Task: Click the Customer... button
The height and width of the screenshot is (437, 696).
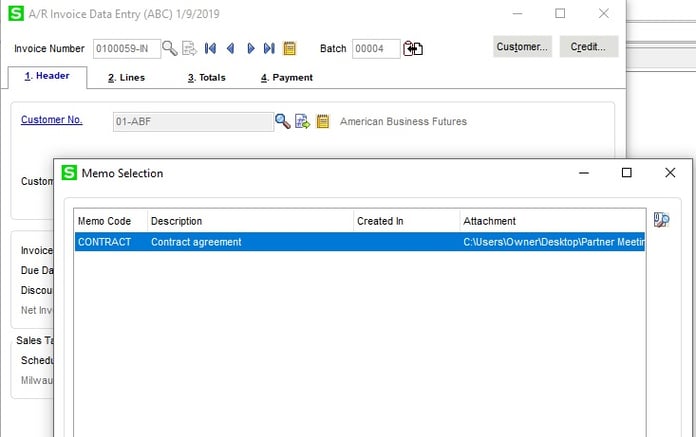Action: (x=523, y=47)
